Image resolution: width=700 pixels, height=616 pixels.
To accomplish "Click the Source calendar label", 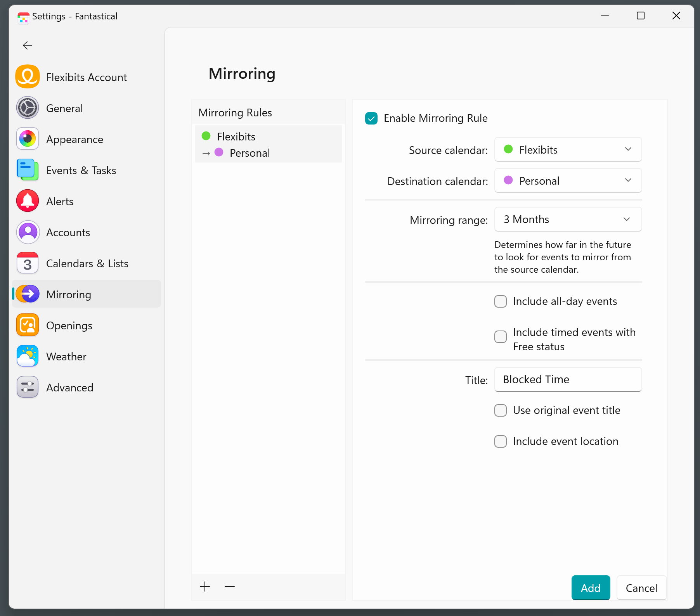I will point(448,150).
